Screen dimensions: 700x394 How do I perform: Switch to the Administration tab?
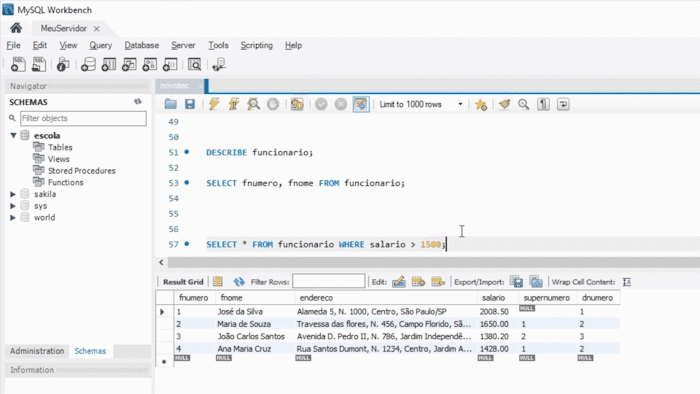[37, 351]
